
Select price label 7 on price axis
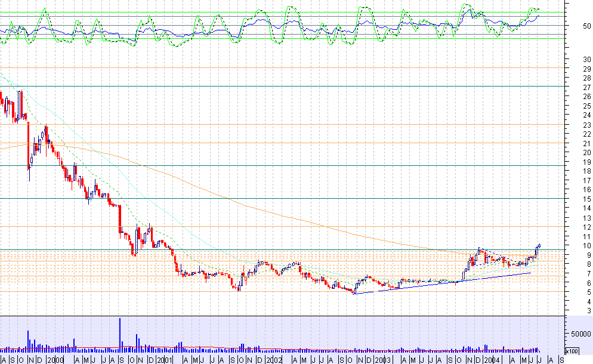click(589, 273)
